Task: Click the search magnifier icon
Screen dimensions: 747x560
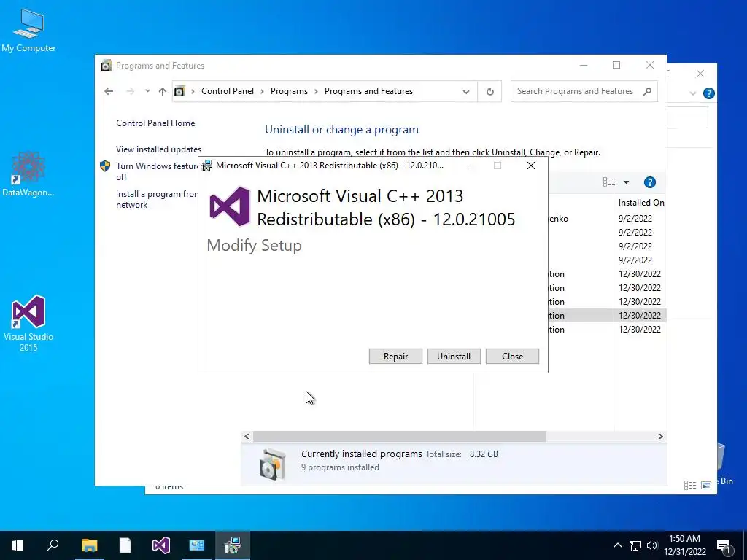Action: 647,91
